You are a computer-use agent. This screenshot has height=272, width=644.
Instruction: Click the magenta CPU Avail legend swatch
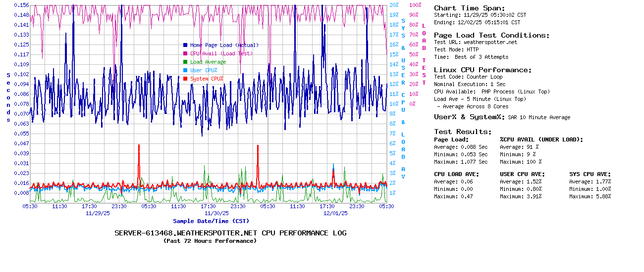click(x=185, y=53)
